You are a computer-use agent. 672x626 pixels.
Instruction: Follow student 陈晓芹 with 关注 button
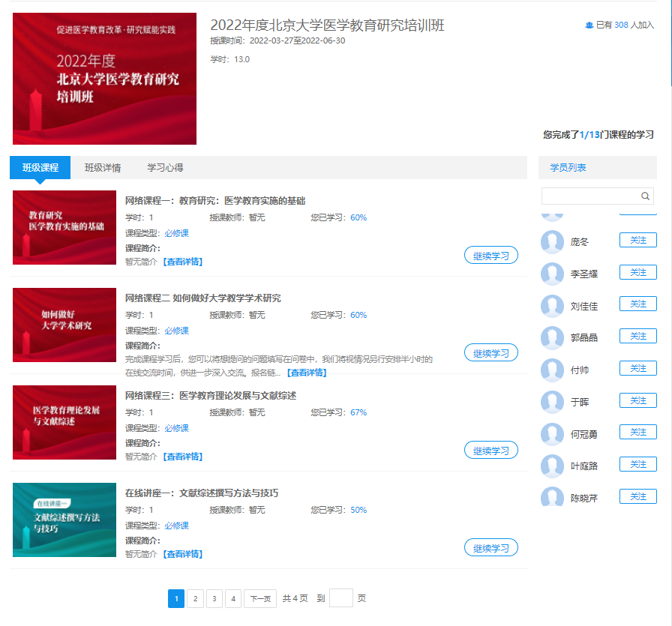pos(638,496)
